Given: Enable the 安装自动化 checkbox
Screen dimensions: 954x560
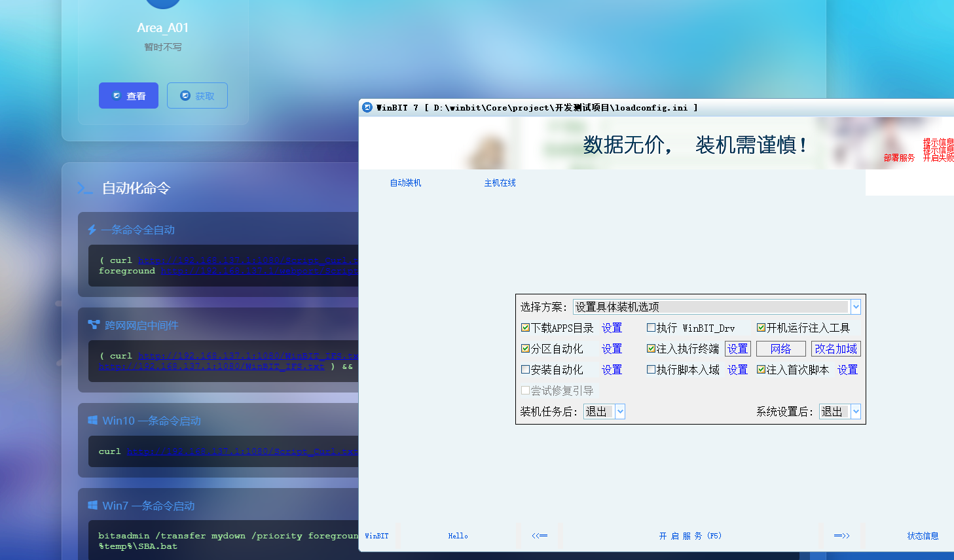Looking at the screenshot, I should (525, 370).
